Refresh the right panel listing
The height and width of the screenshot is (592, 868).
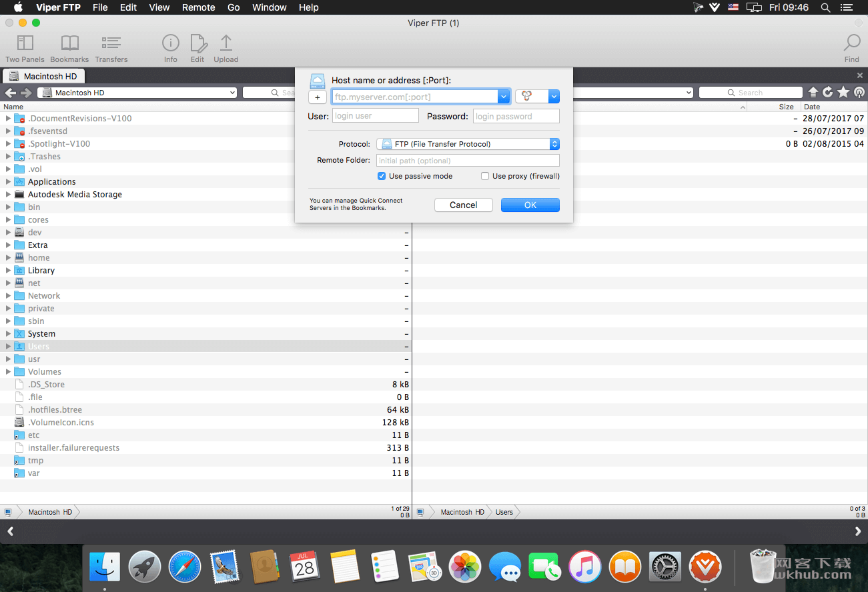(828, 93)
